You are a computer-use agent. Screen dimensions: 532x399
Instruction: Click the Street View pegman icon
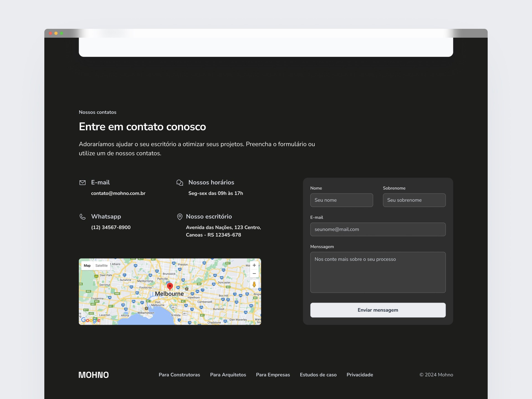tap(254, 284)
